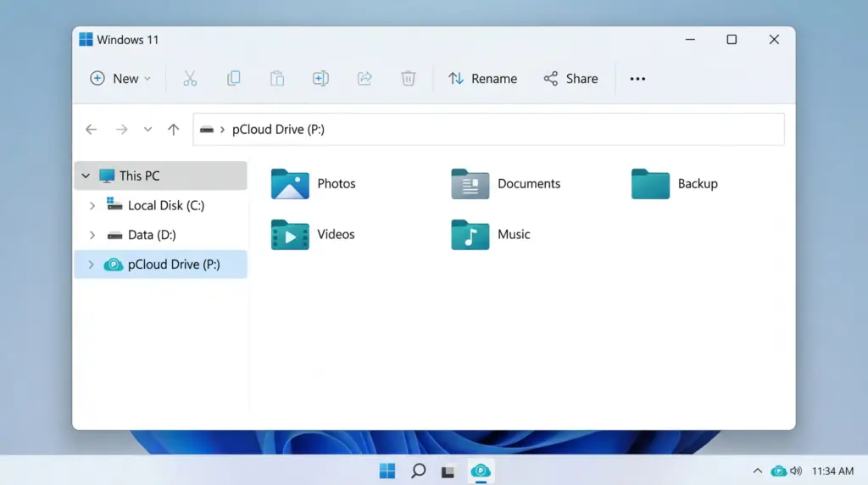The height and width of the screenshot is (485, 868).
Task: Open the Videos folder
Action: [313, 234]
